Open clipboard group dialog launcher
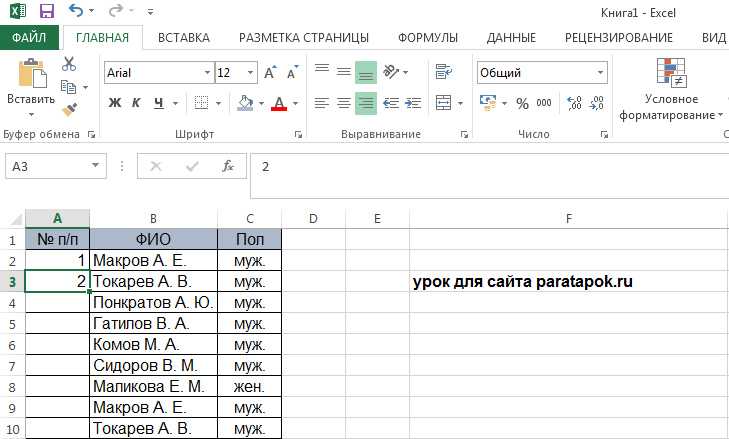The width and height of the screenshot is (729, 439). (92, 134)
